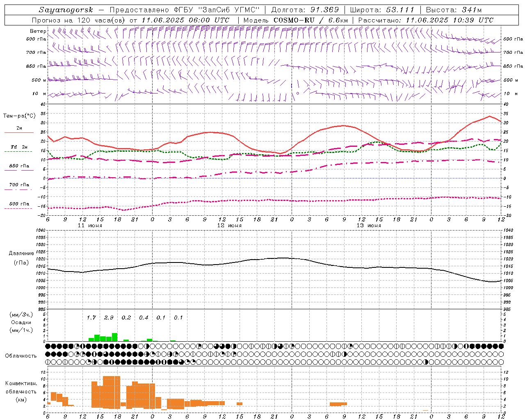Click the Давление pressure panel label

[21, 253]
